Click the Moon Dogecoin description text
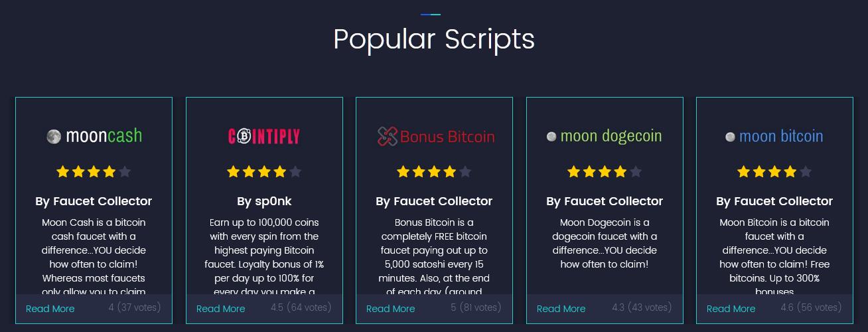Image resolution: width=868 pixels, height=332 pixels. click(x=605, y=243)
